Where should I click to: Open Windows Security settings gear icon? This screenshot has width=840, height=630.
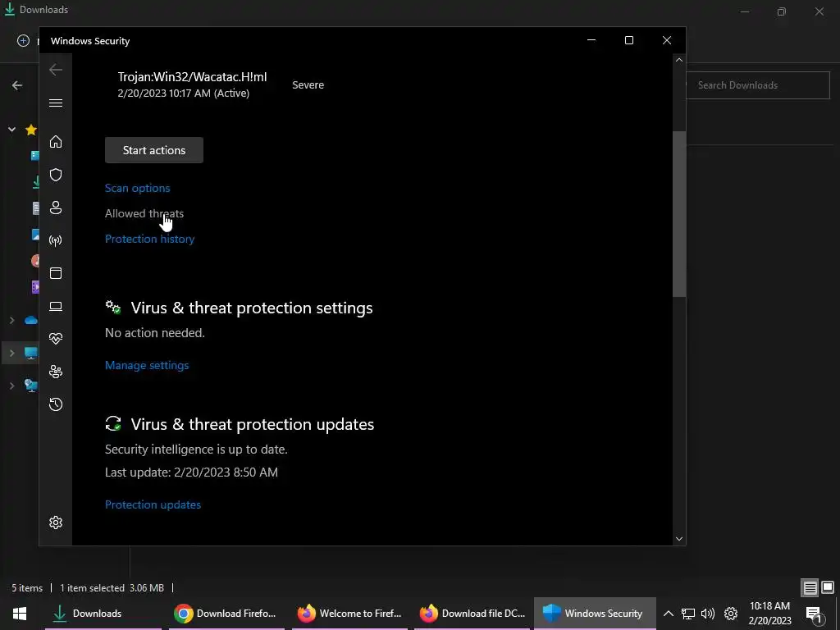click(x=56, y=523)
